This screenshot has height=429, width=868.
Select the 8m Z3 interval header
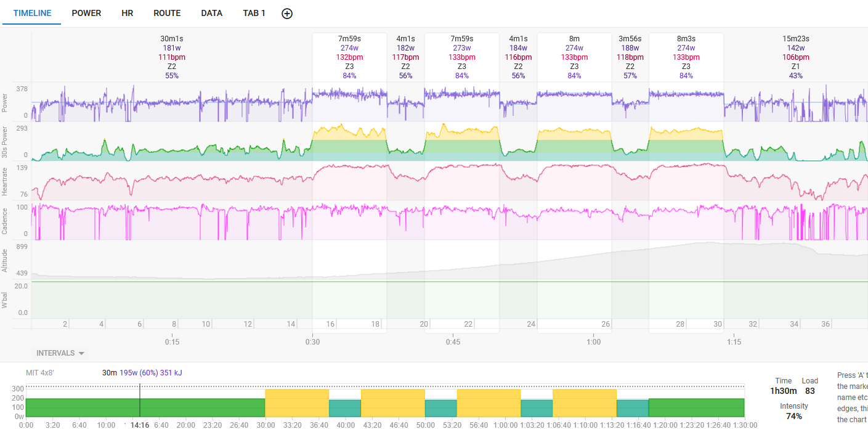point(574,57)
